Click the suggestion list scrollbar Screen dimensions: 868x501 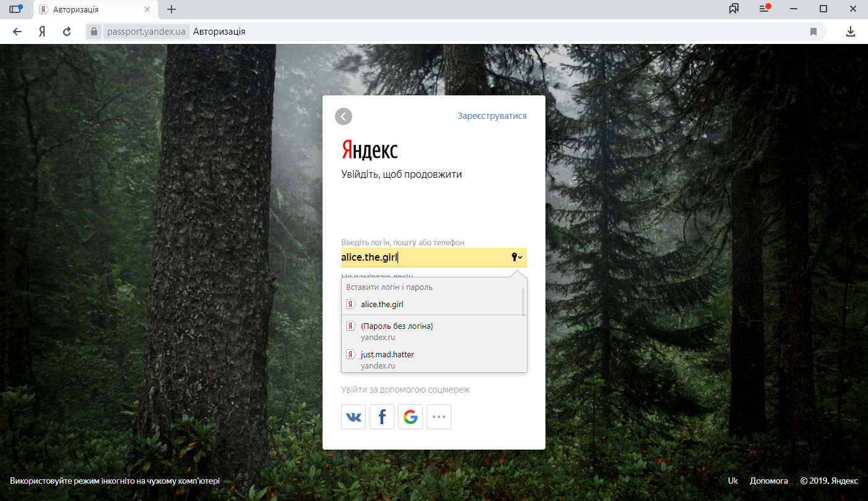click(x=524, y=302)
